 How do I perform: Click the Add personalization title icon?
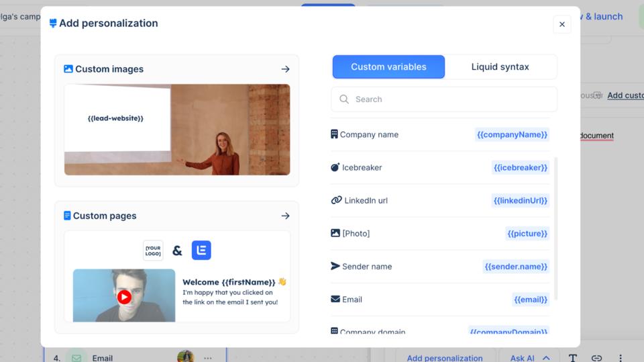(53, 23)
